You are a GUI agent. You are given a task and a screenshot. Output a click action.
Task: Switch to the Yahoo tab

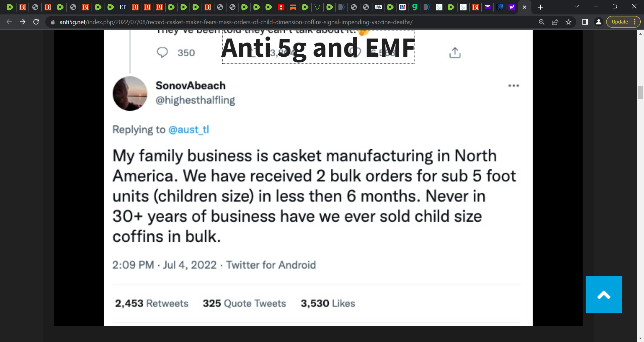512,7
